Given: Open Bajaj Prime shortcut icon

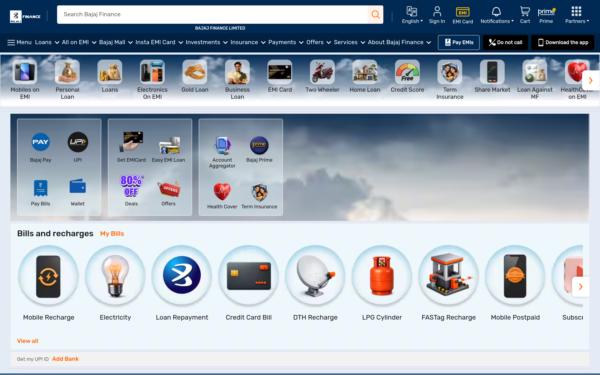Looking at the screenshot, I should pyautogui.click(x=259, y=145).
